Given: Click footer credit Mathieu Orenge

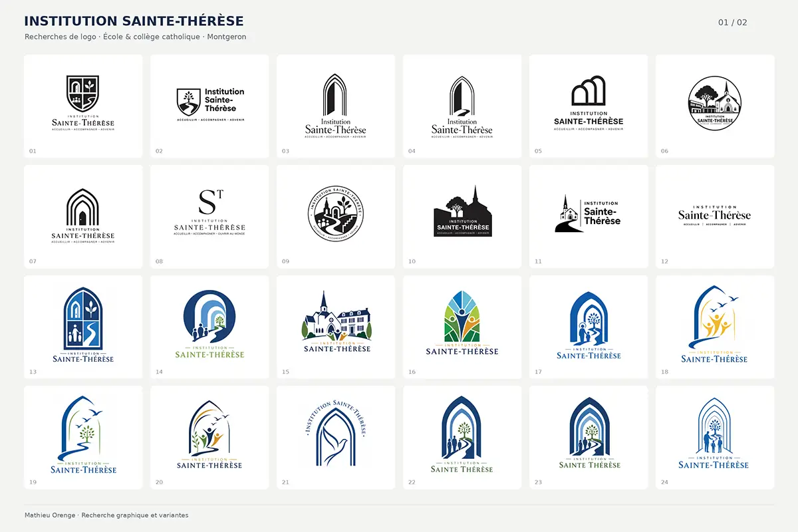Looking at the screenshot, I should click(x=106, y=515).
